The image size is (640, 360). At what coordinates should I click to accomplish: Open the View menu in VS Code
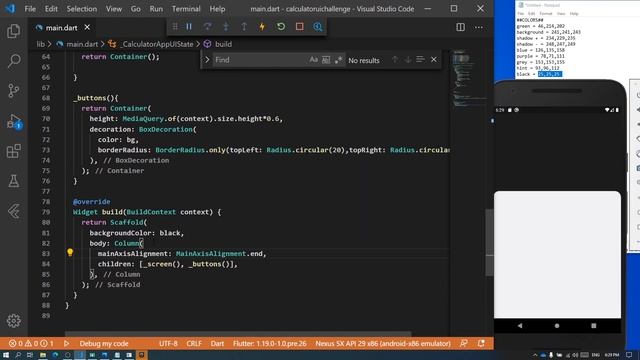114,9
